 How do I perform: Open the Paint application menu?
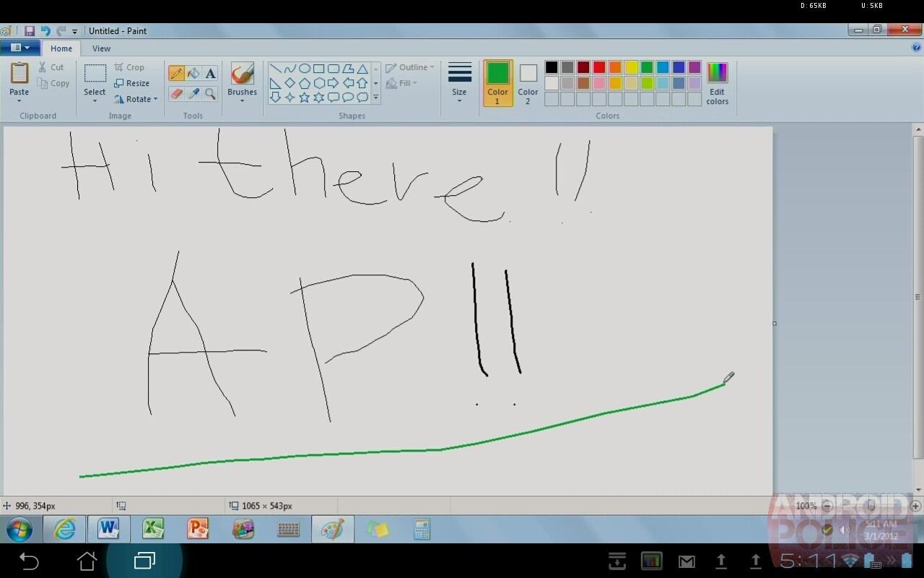point(19,47)
